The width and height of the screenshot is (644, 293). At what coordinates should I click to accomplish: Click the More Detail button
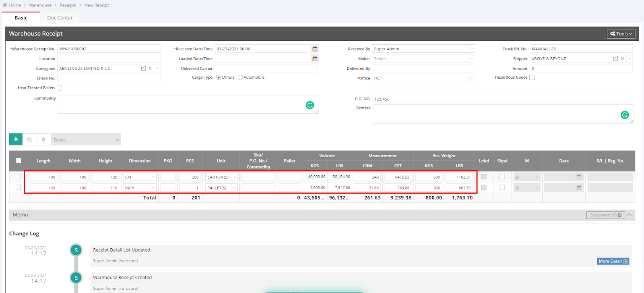tap(613, 261)
